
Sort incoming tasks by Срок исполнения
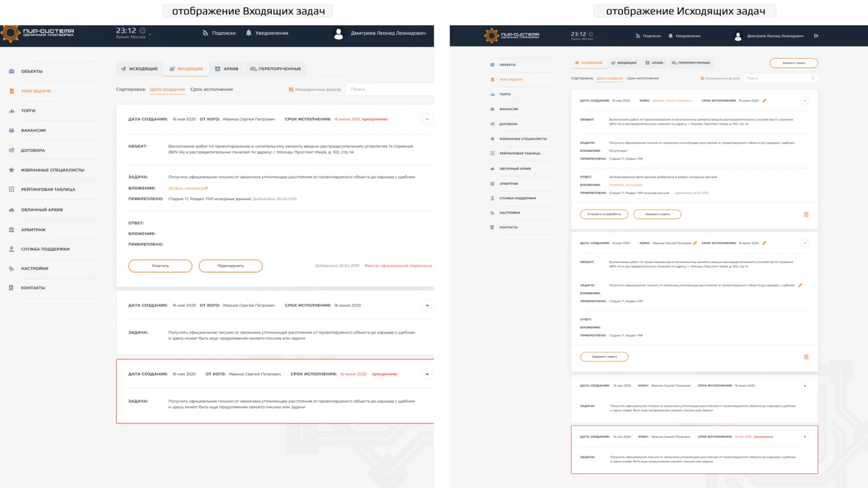pyautogui.click(x=211, y=90)
